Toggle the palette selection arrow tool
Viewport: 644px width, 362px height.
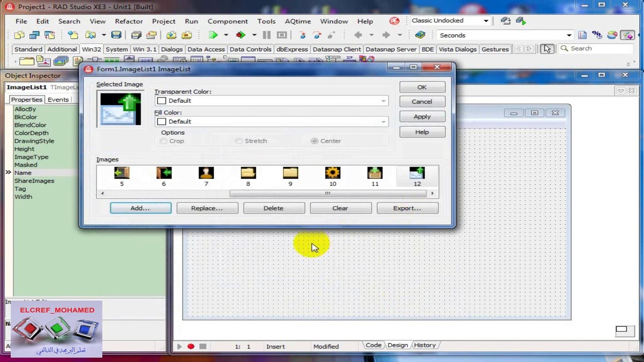[x=547, y=49]
